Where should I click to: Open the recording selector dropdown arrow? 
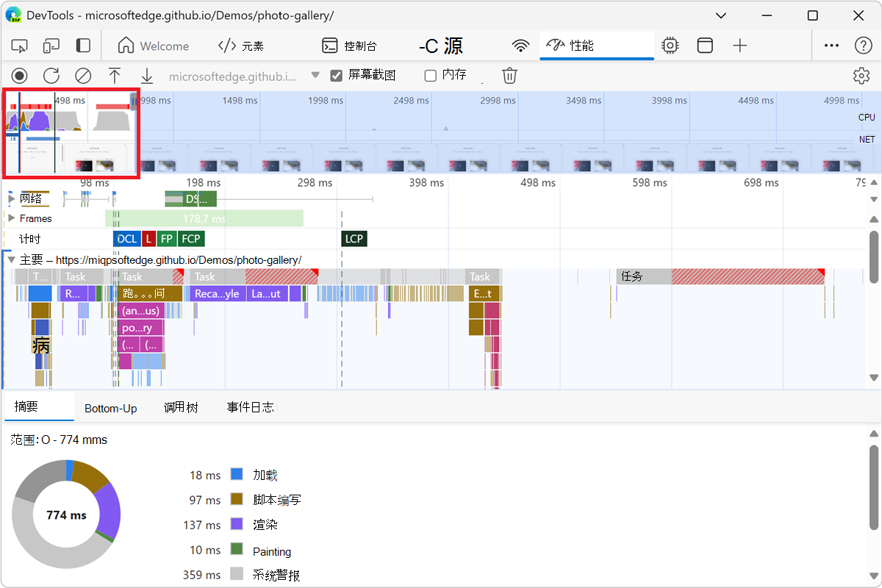click(x=315, y=75)
